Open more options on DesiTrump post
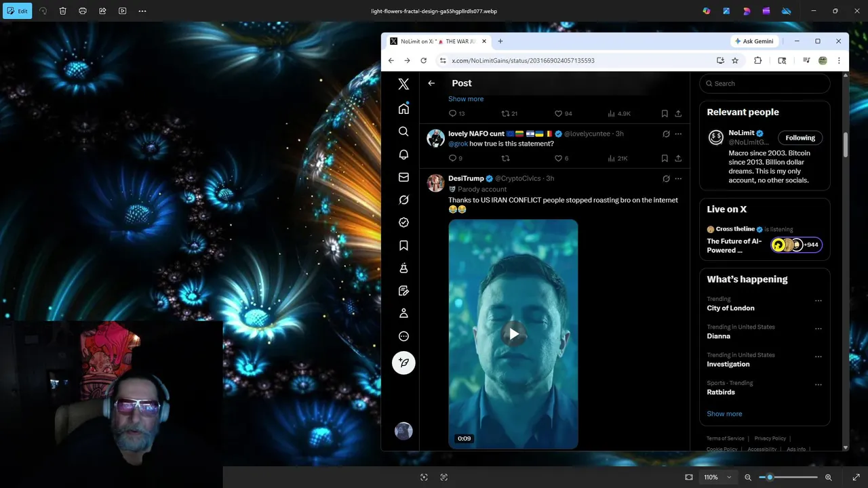 pyautogui.click(x=678, y=179)
